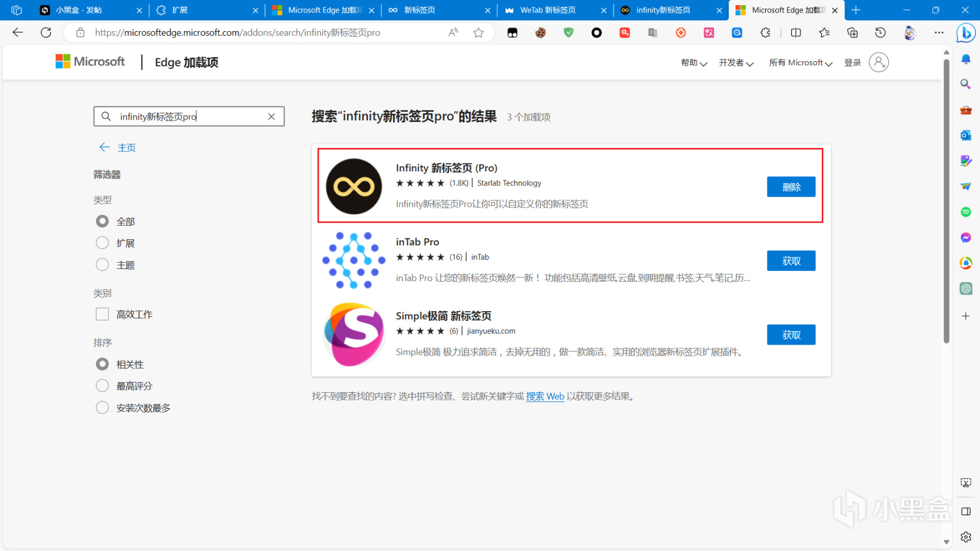The image size is (980, 551).
Task: Expand the 所有 Microsoft dropdown
Action: coord(801,63)
